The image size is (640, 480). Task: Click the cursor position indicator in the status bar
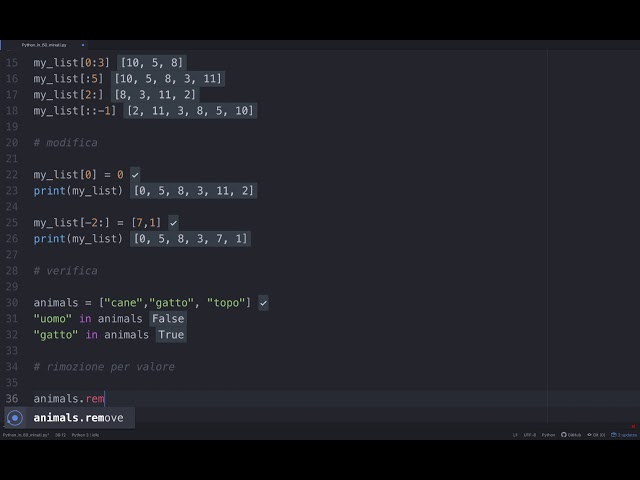pyautogui.click(x=60, y=435)
